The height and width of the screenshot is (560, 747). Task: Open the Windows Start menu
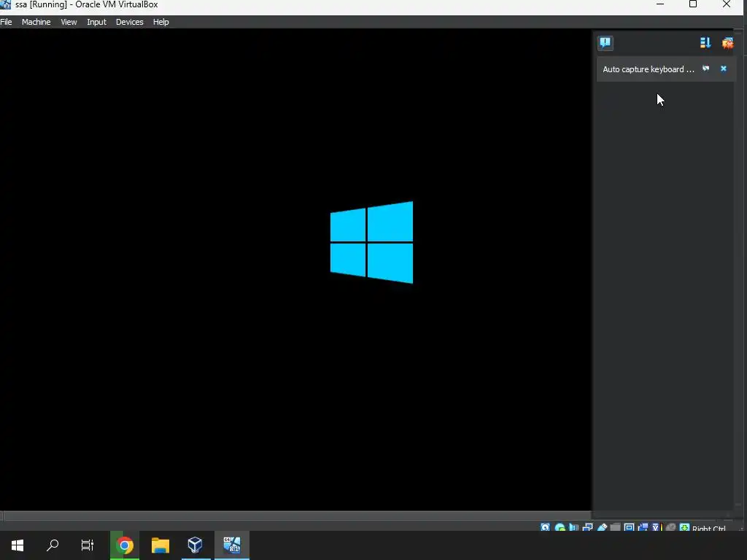pos(18,545)
